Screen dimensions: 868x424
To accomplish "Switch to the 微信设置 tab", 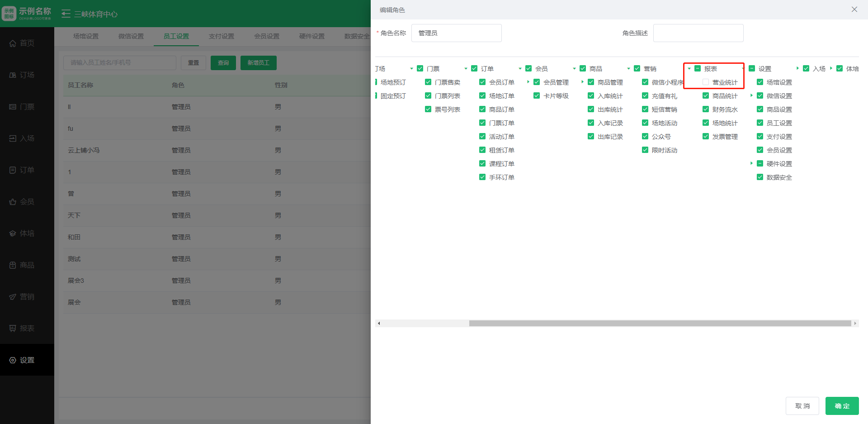I will click(131, 36).
